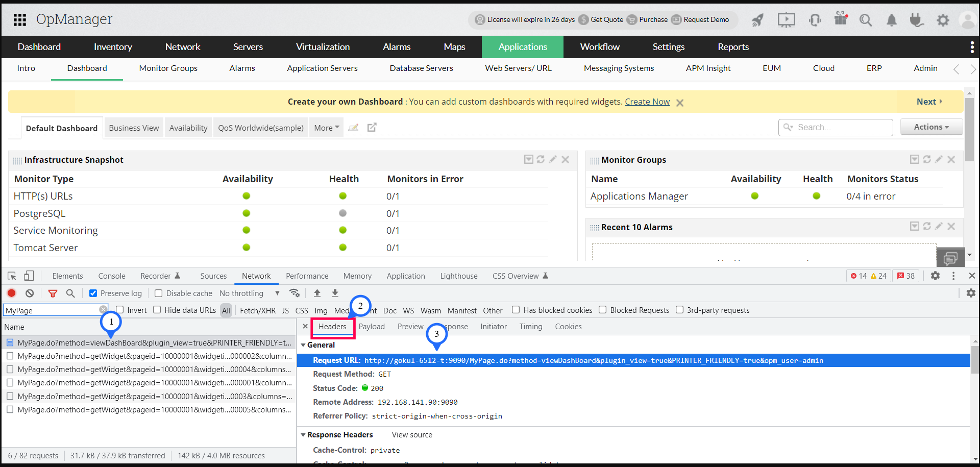
Task: Check the Hide data URLs option
Action: pyautogui.click(x=157, y=310)
